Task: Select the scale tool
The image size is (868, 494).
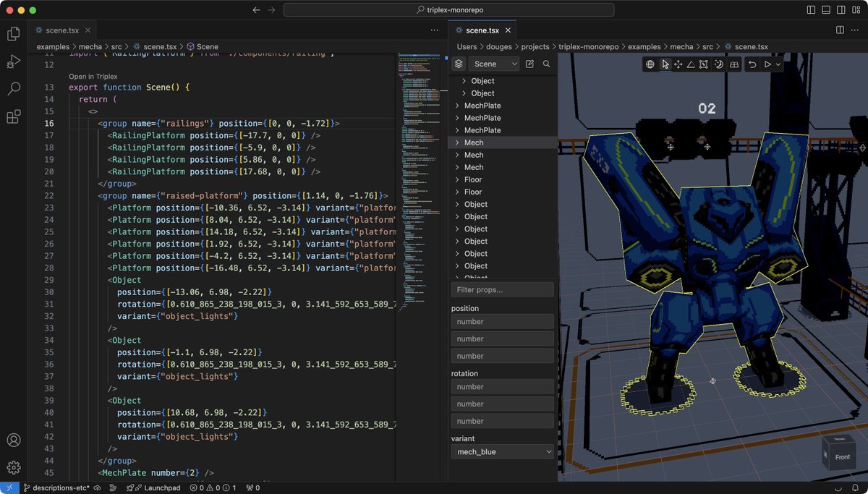Action: 704,64
